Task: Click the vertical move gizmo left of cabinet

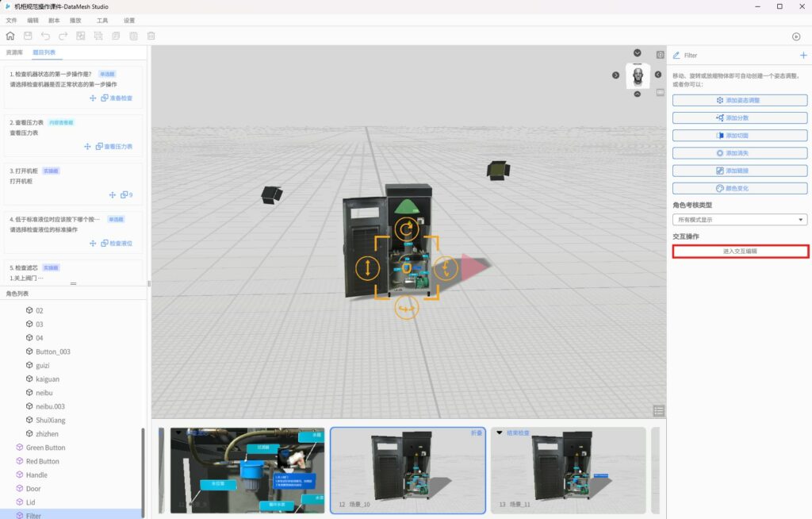Action: [367, 267]
